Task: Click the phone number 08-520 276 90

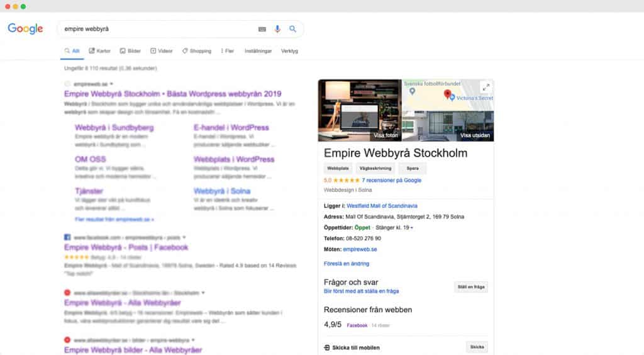Action: click(x=364, y=239)
